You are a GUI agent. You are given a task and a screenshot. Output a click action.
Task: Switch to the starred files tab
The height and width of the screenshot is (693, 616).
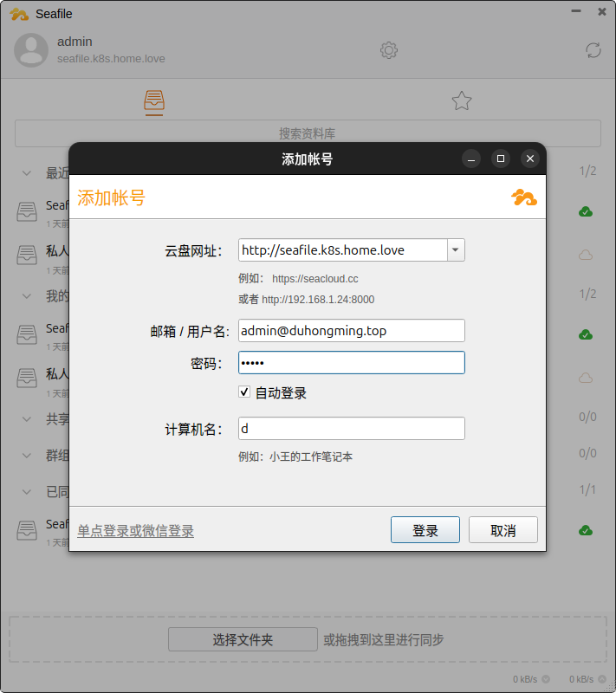pyautogui.click(x=462, y=100)
